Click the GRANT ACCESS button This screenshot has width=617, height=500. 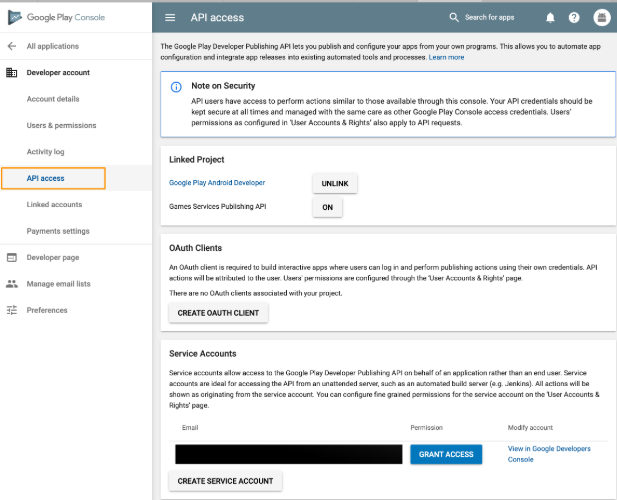[x=446, y=454]
